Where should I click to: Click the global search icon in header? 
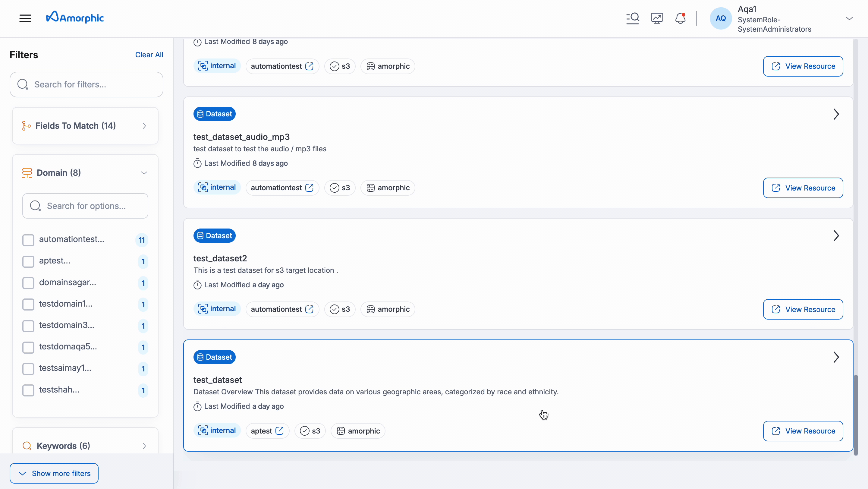pos(633,18)
